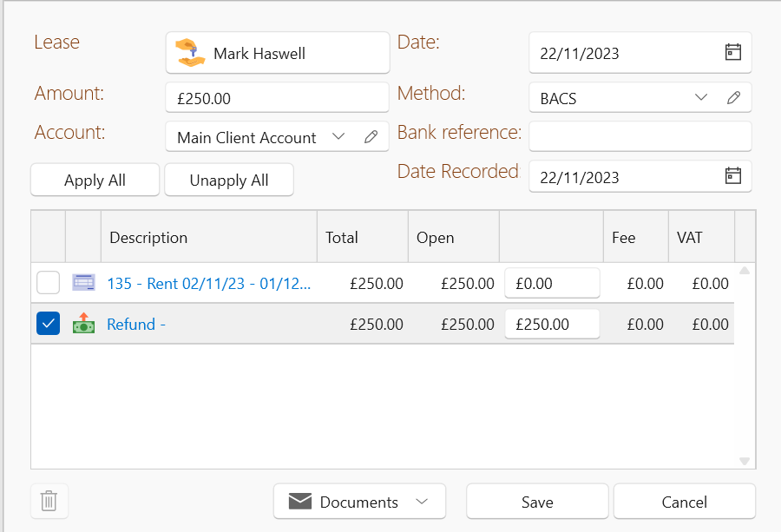This screenshot has width=781, height=532.
Task: Expand the Documents dropdown menu
Action: pyautogui.click(x=422, y=502)
